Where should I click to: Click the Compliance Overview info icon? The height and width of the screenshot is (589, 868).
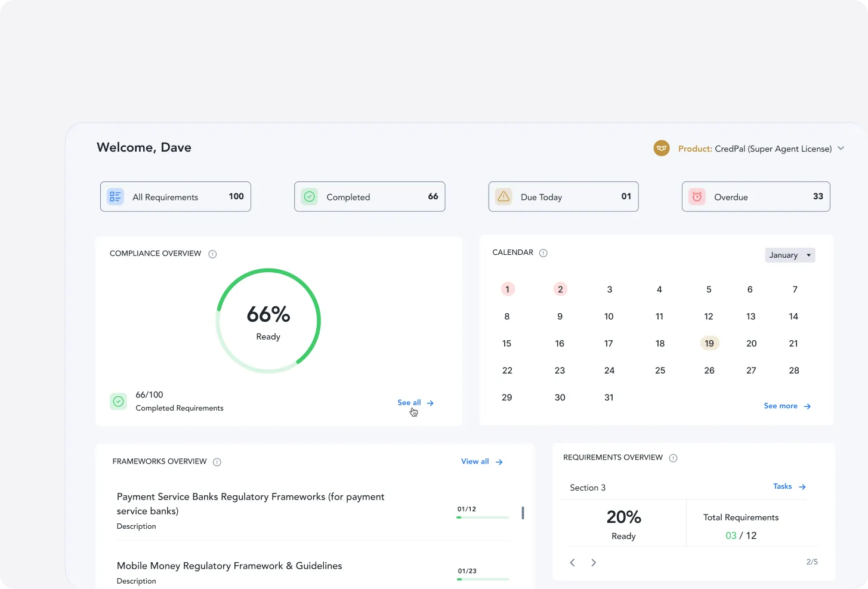(212, 254)
